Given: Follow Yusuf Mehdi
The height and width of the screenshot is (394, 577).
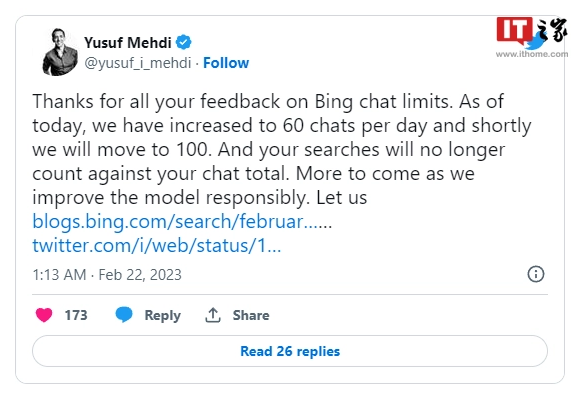Looking at the screenshot, I should (x=226, y=63).
